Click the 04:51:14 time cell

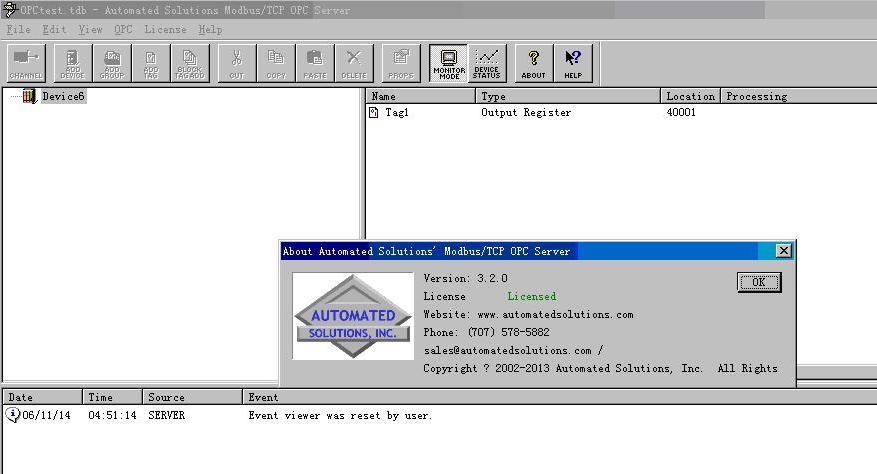click(112, 415)
